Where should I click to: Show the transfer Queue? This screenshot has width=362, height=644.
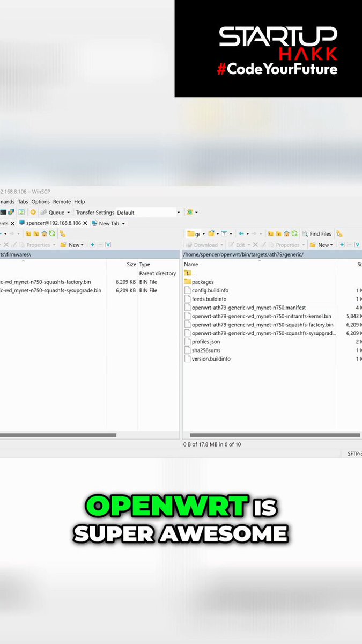tap(52, 213)
